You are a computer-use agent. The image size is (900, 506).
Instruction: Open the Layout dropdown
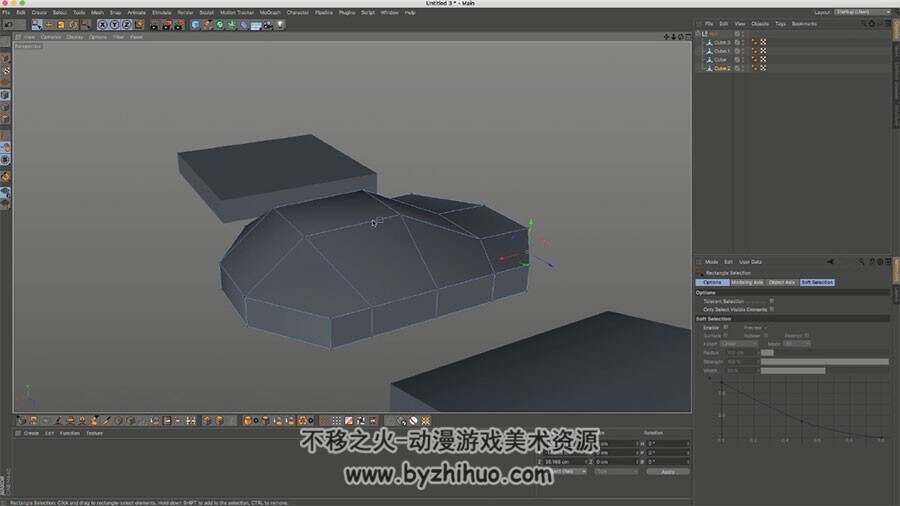point(863,12)
